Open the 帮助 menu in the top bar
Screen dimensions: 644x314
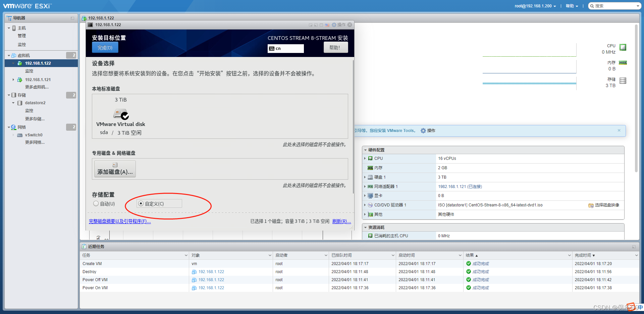(572, 6)
